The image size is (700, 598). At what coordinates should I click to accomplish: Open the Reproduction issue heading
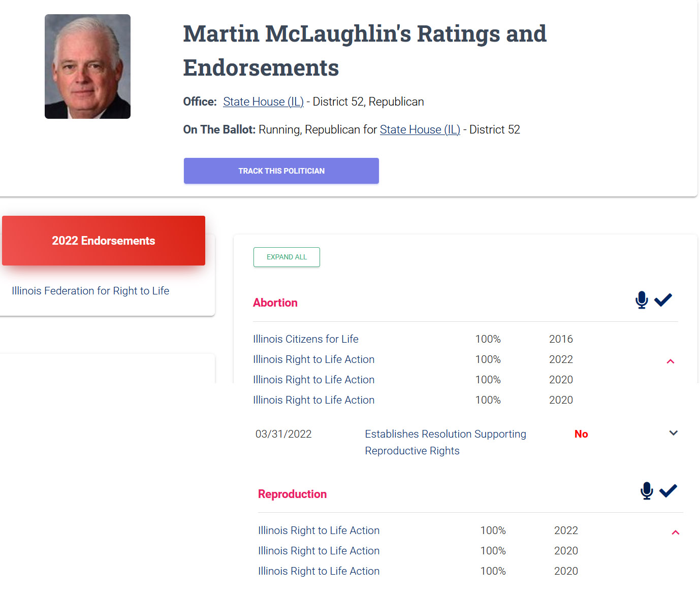point(292,494)
